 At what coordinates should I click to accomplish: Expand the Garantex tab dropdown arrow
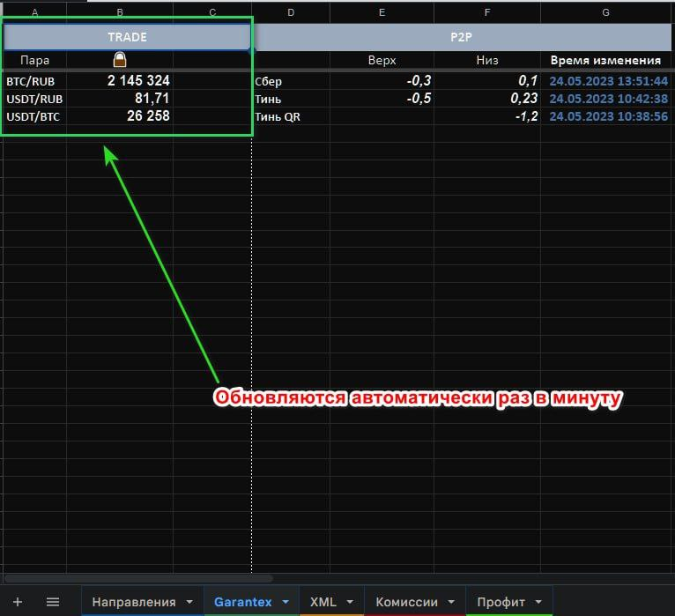285,602
